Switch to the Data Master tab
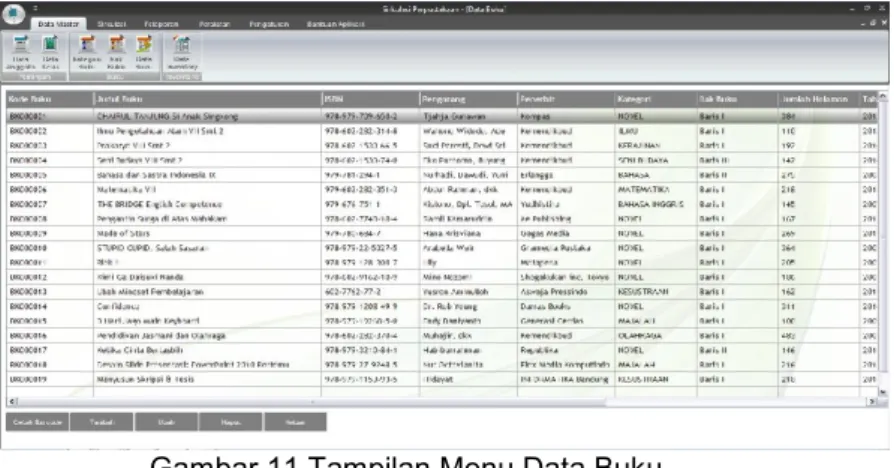This screenshot has width=894, height=468. point(58,24)
